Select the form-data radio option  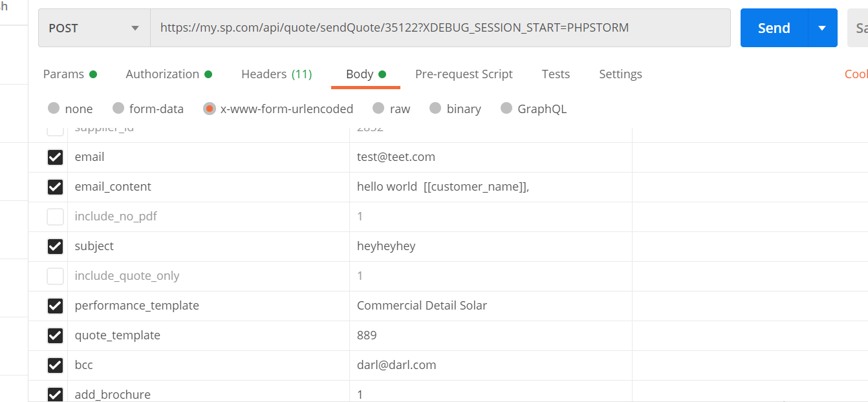[118, 109]
